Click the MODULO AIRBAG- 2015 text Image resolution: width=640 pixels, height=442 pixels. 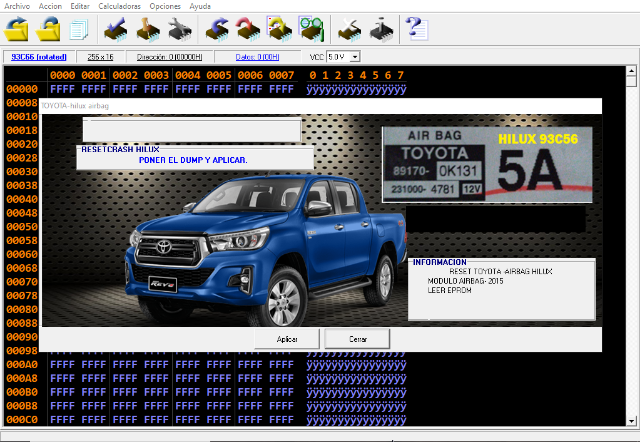[x=465, y=281]
